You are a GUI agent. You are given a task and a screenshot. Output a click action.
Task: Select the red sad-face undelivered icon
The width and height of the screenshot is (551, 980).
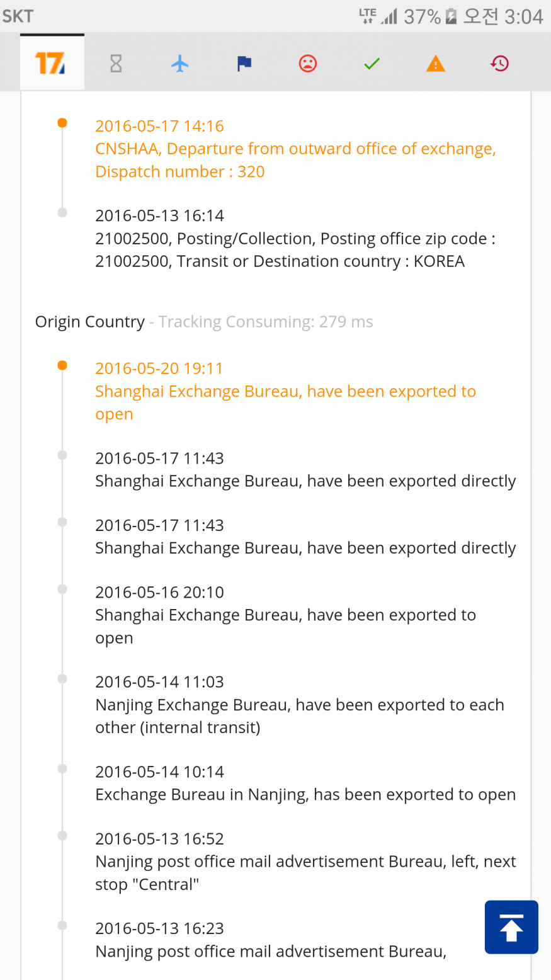[x=308, y=64]
